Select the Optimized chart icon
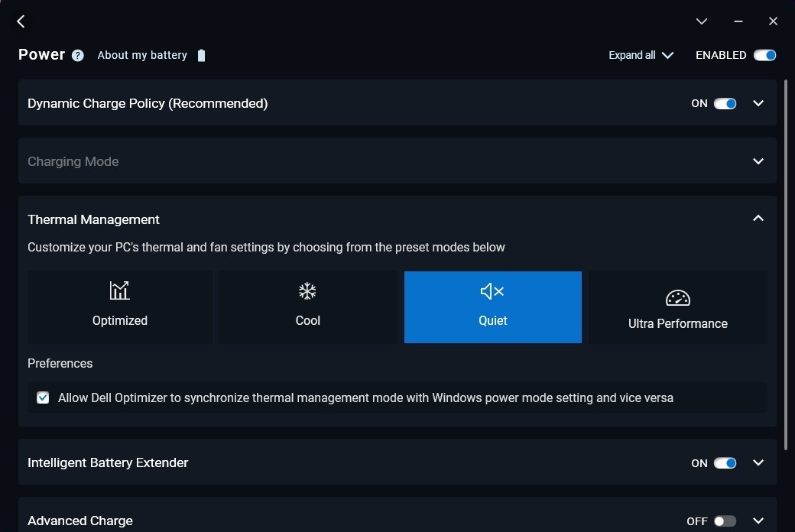 [119, 290]
